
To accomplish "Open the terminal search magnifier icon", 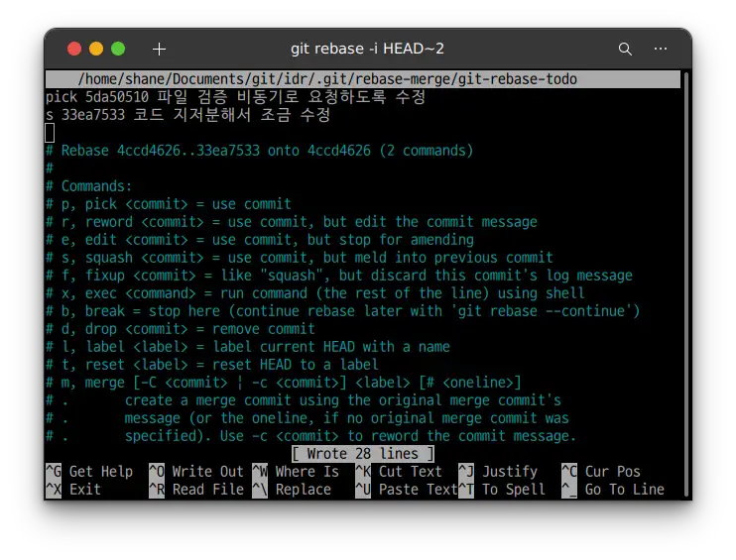I will (x=625, y=49).
